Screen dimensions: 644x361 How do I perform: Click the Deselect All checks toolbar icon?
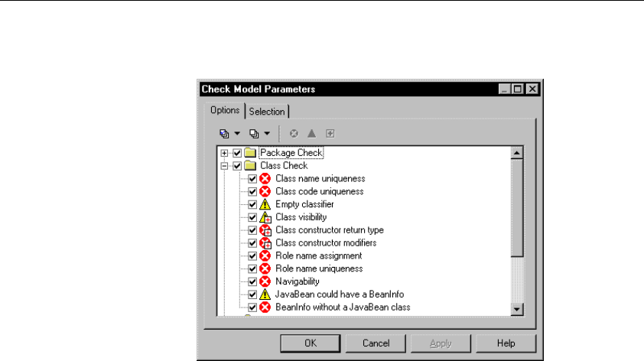coord(254,134)
